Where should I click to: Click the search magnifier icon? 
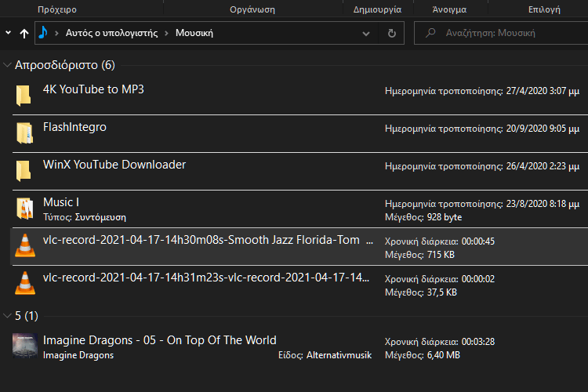pyautogui.click(x=430, y=33)
